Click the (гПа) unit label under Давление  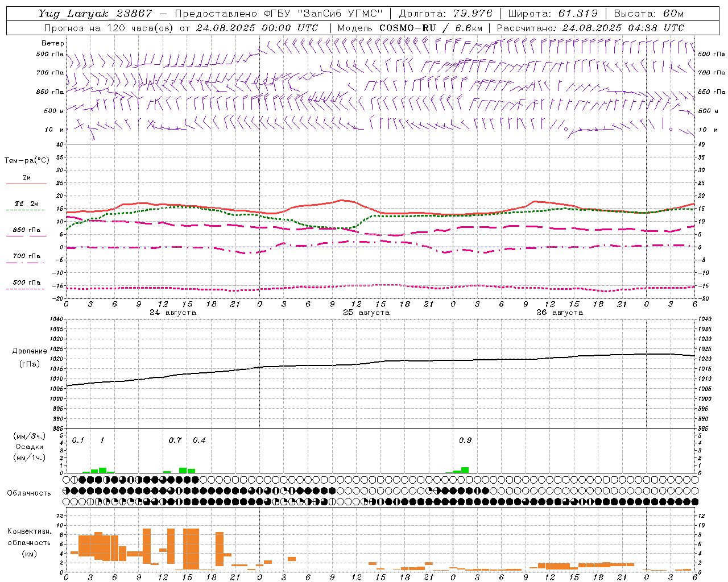[29, 364]
